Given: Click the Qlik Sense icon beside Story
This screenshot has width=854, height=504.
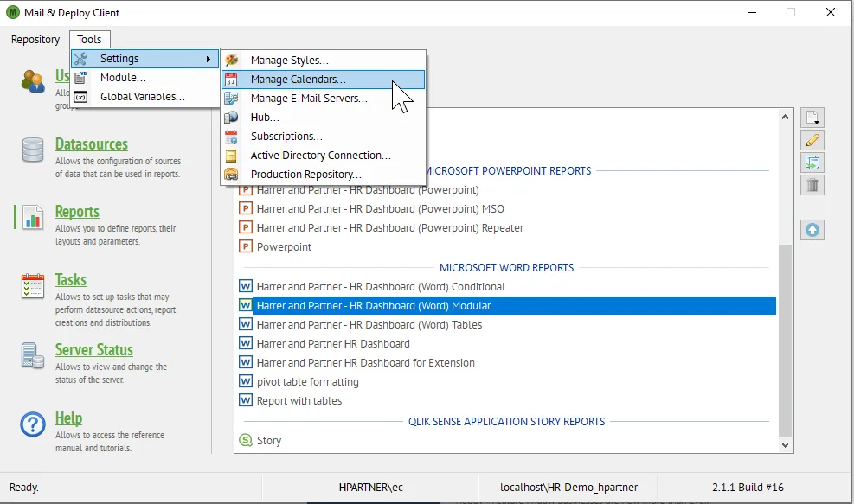Looking at the screenshot, I should [x=246, y=440].
